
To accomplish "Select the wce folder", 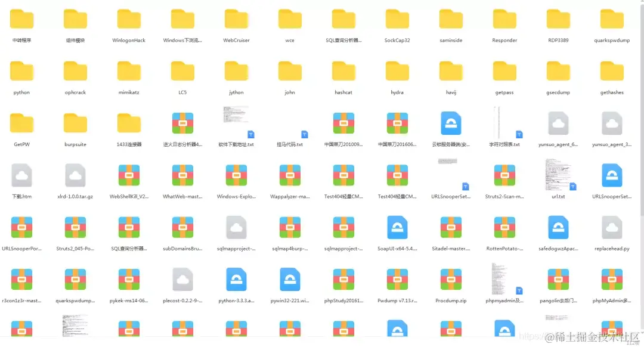I will click(x=290, y=19).
